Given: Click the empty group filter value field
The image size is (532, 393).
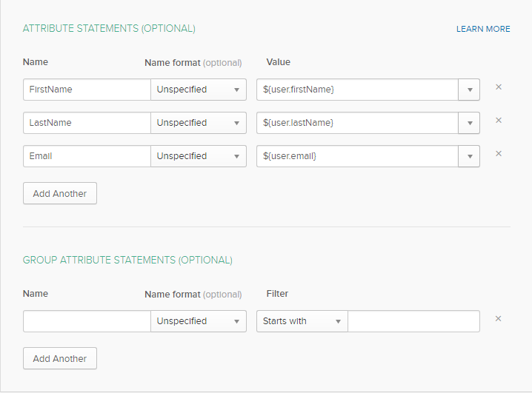Looking at the screenshot, I should click(x=413, y=321).
